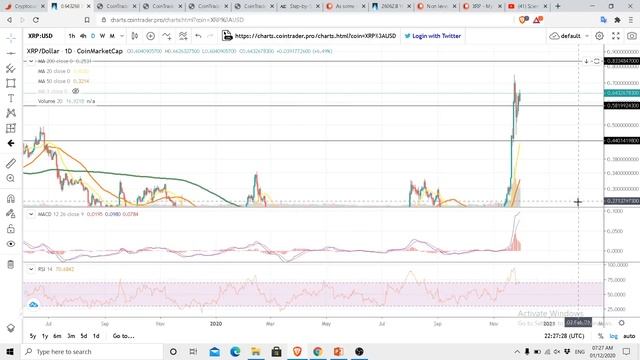Select the D daily timeframe
The width and height of the screenshot is (640, 360).
[x=93, y=36]
